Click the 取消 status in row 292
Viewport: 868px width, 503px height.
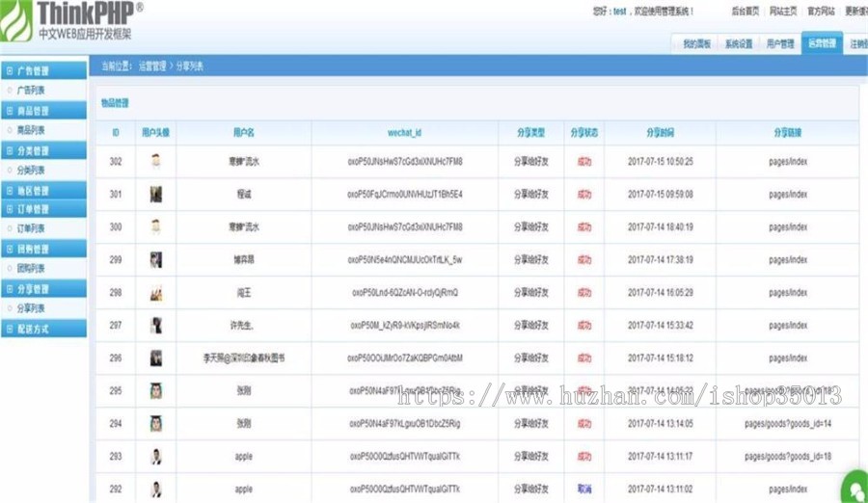[584, 490]
